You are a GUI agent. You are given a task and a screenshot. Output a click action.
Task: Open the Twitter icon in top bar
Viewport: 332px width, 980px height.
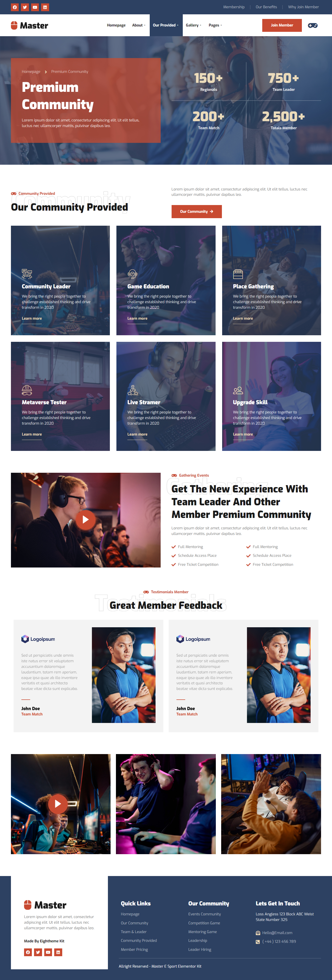click(x=25, y=7)
